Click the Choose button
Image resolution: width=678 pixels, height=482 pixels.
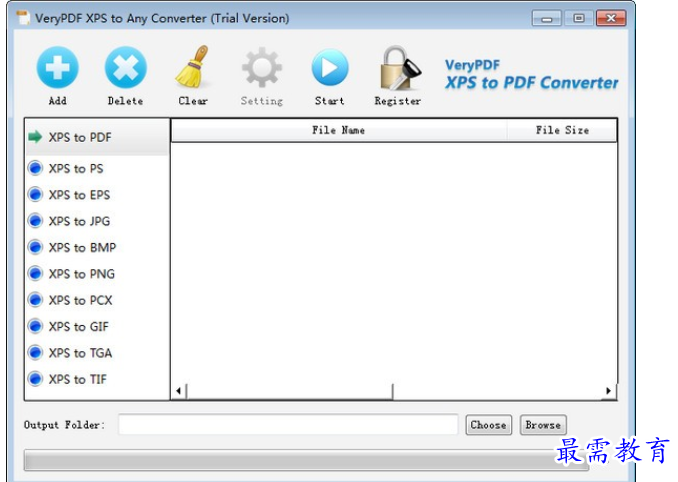tap(489, 425)
